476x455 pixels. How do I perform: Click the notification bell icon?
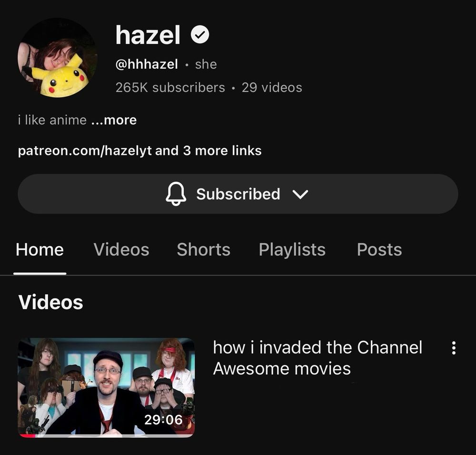(x=176, y=194)
